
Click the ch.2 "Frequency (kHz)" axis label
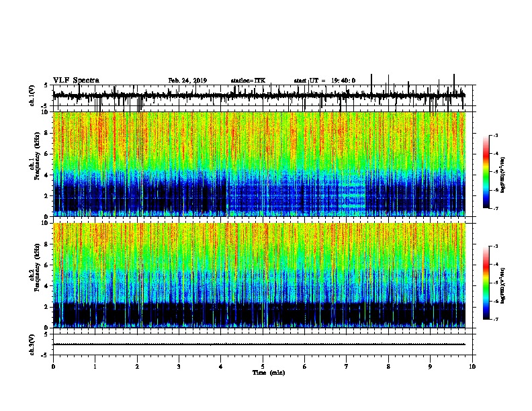click(37, 267)
